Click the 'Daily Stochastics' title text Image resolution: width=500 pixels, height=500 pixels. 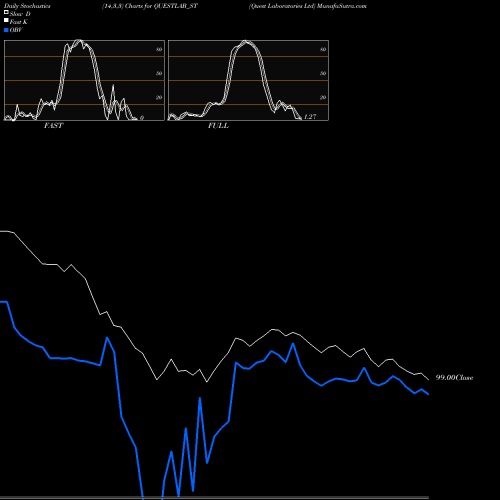(x=27, y=6)
